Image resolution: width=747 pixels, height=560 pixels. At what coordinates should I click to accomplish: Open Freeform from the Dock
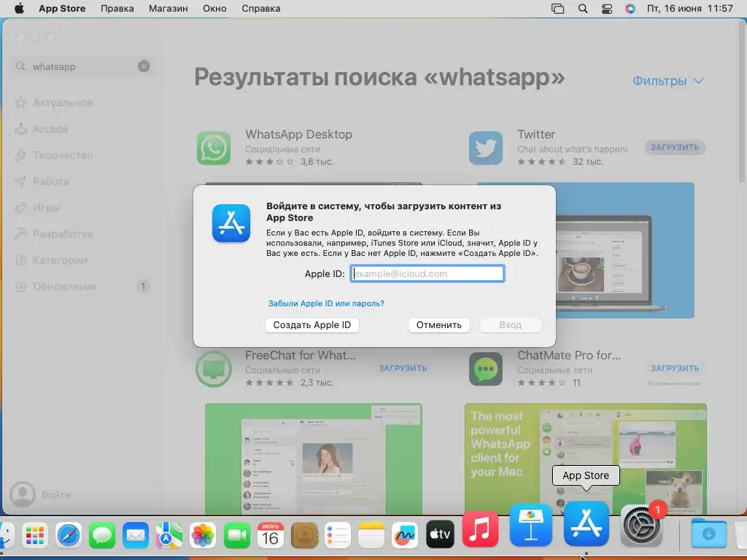point(405,534)
